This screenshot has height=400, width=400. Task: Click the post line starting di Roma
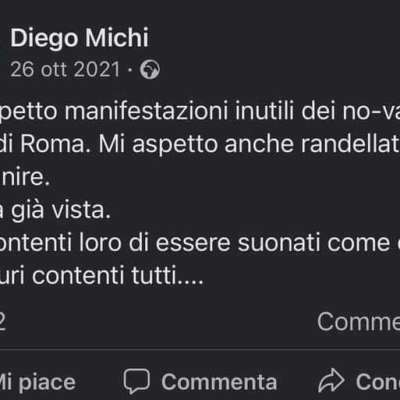tap(200, 144)
